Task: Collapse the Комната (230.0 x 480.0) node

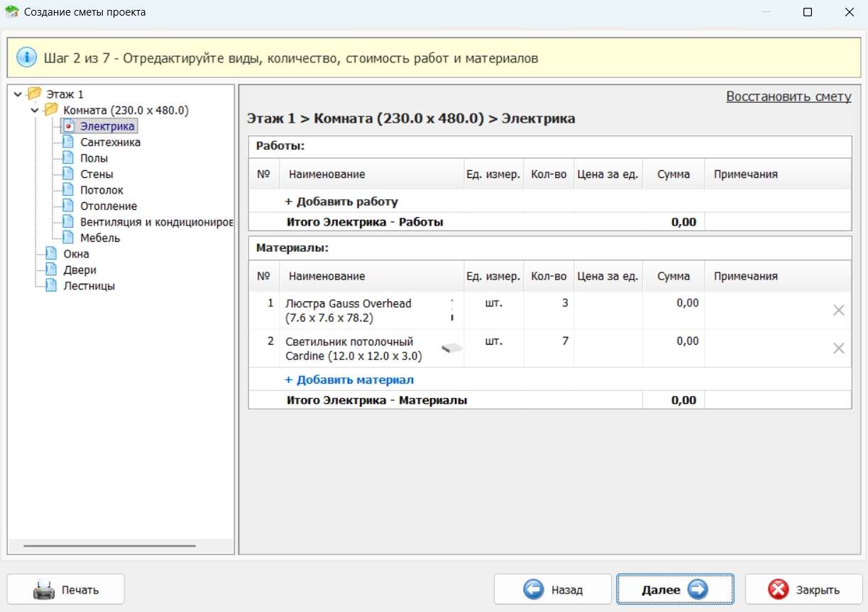Action: [35, 111]
